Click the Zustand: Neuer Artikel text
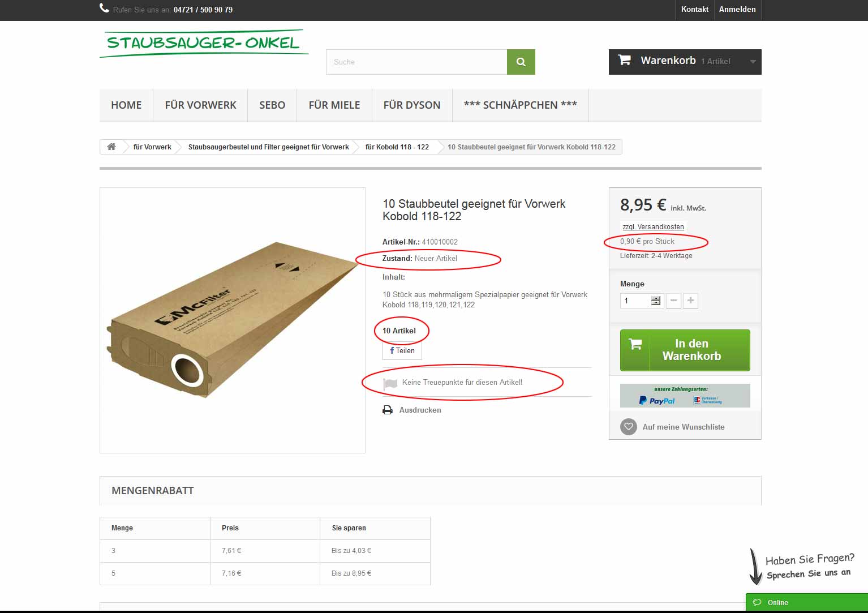This screenshot has height=613, width=868. (420, 258)
